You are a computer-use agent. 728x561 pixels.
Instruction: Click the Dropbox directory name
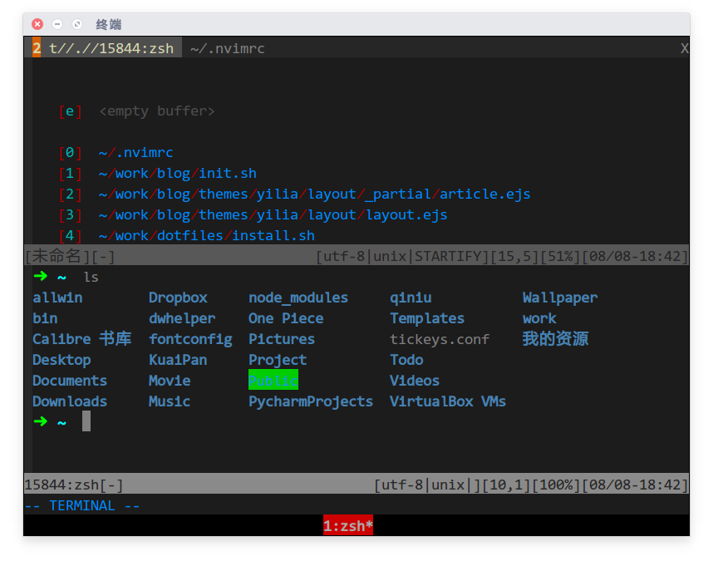click(x=179, y=298)
